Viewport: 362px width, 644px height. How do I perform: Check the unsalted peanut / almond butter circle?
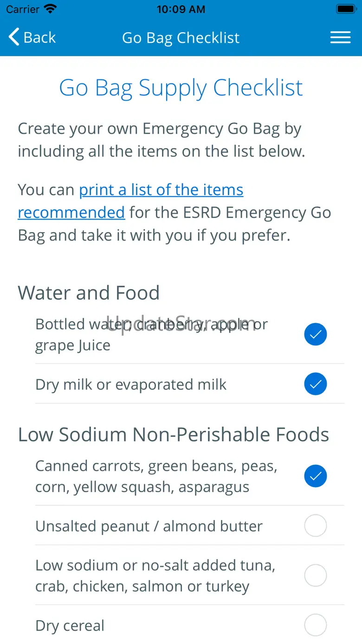[x=316, y=526]
